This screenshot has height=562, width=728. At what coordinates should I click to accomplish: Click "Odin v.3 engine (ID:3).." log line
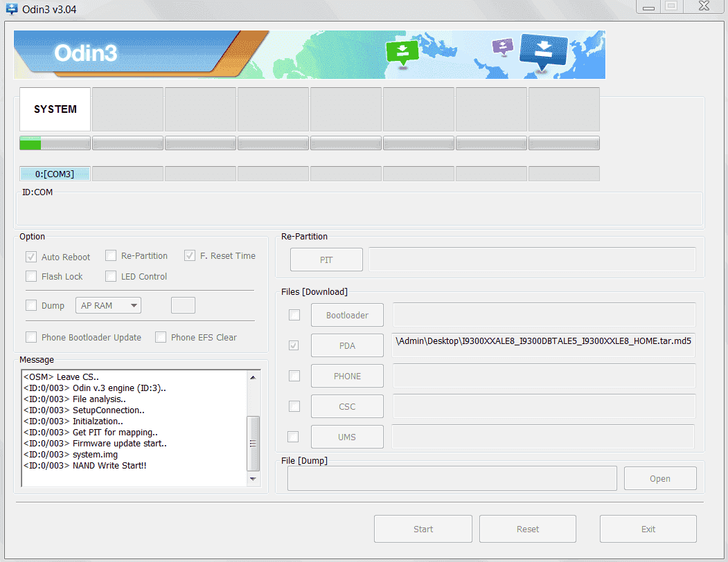pos(95,388)
